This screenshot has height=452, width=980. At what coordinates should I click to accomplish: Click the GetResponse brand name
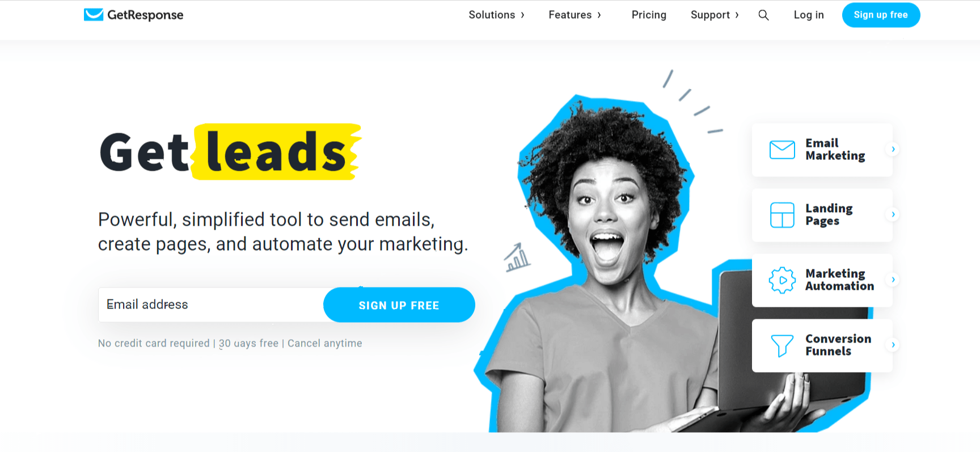(x=145, y=15)
